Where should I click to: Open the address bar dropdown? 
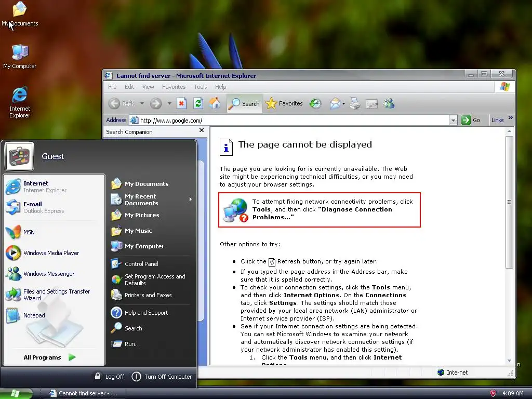coord(453,120)
